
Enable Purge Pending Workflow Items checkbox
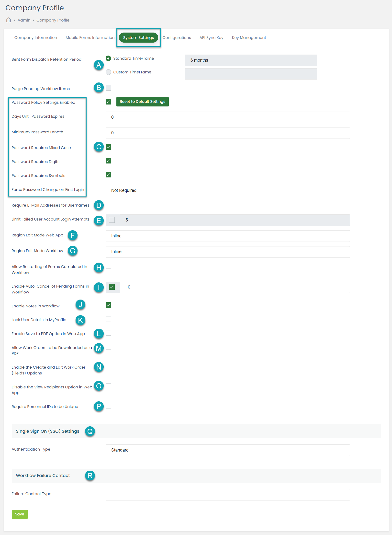(108, 88)
